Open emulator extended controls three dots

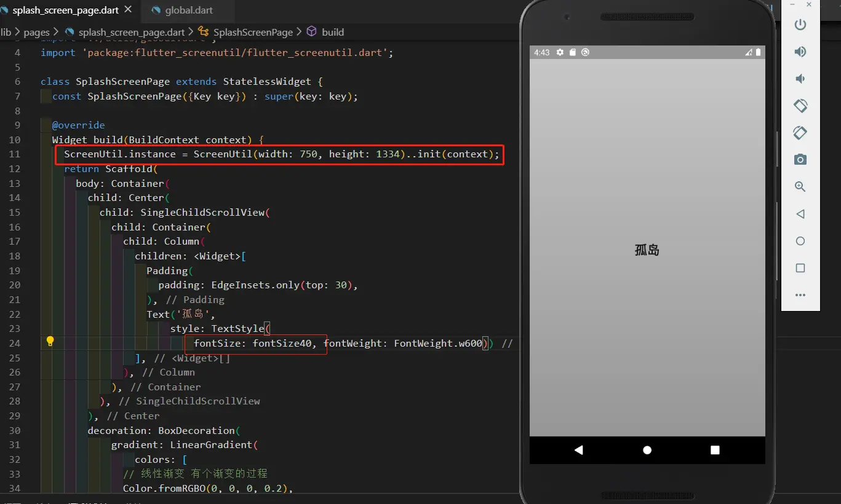(x=800, y=295)
